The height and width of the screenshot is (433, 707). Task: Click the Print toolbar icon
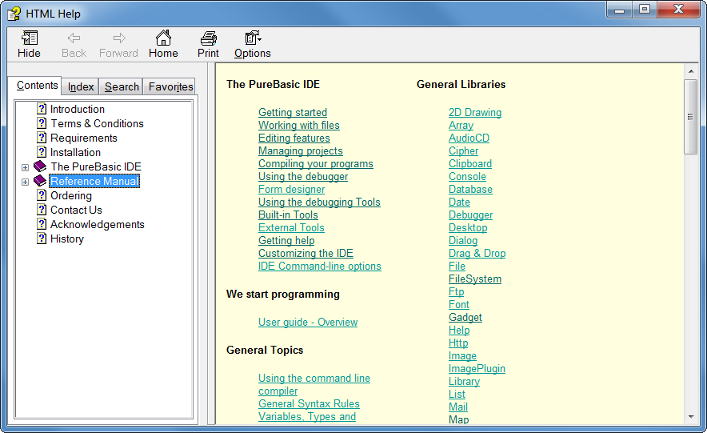[x=208, y=38]
